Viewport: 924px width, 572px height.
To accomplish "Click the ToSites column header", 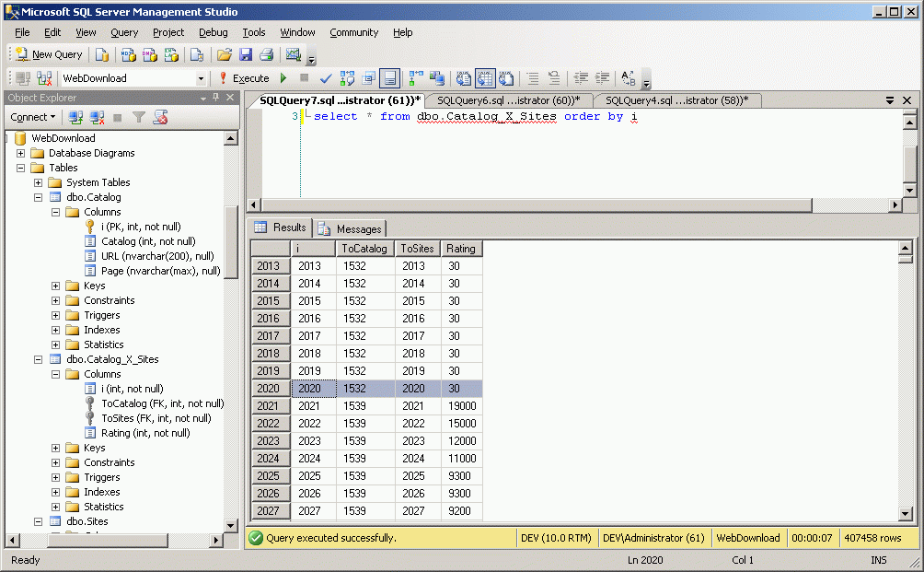I will click(x=418, y=249).
